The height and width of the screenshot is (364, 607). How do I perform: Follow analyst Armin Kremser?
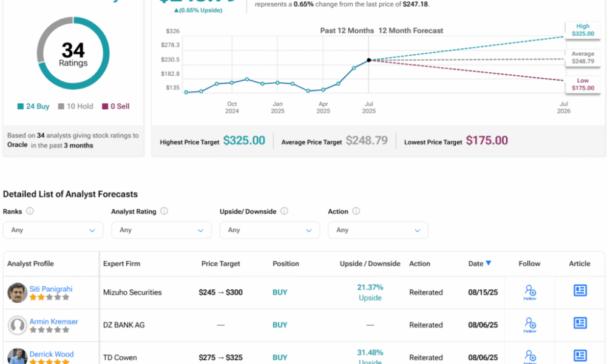tap(530, 325)
